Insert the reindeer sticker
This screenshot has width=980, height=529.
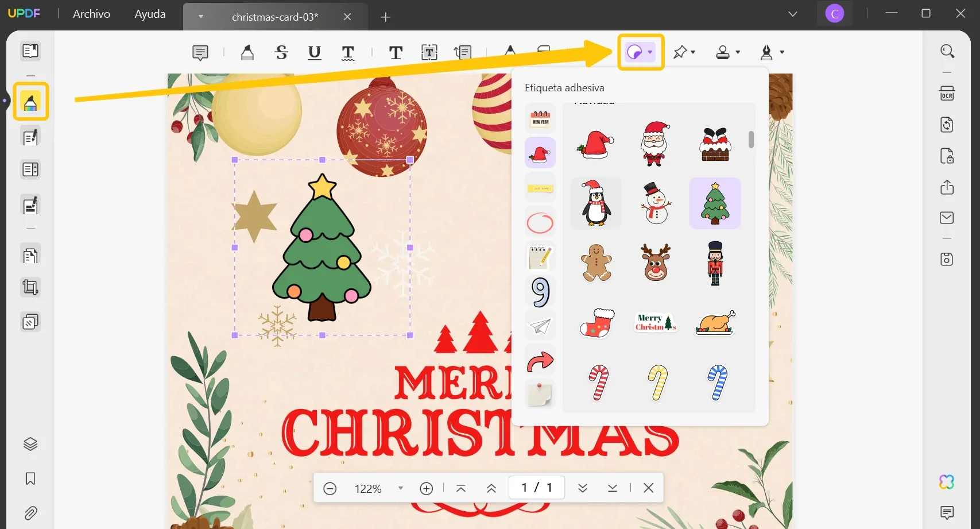[x=656, y=262]
